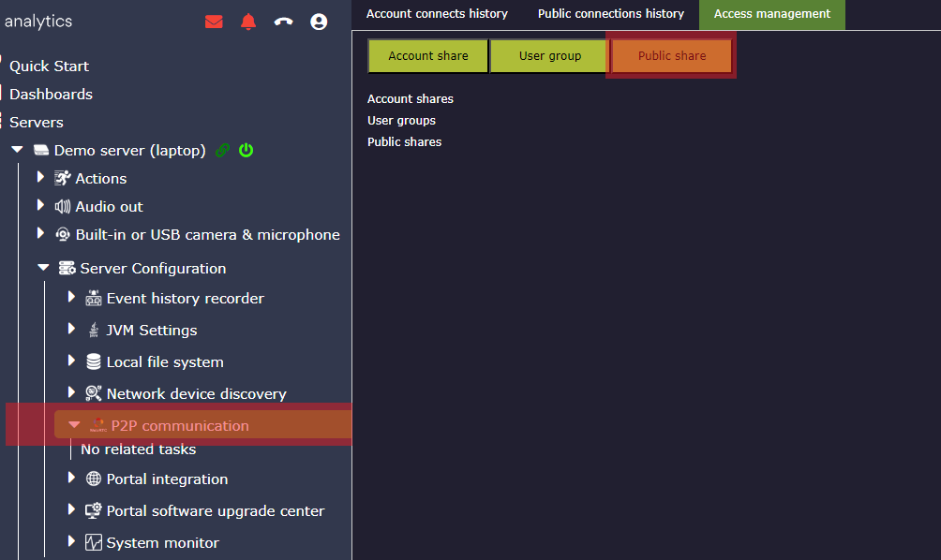This screenshot has height=560, width=941.
Task: Click the Demo server laptop icon
Action: (41, 150)
